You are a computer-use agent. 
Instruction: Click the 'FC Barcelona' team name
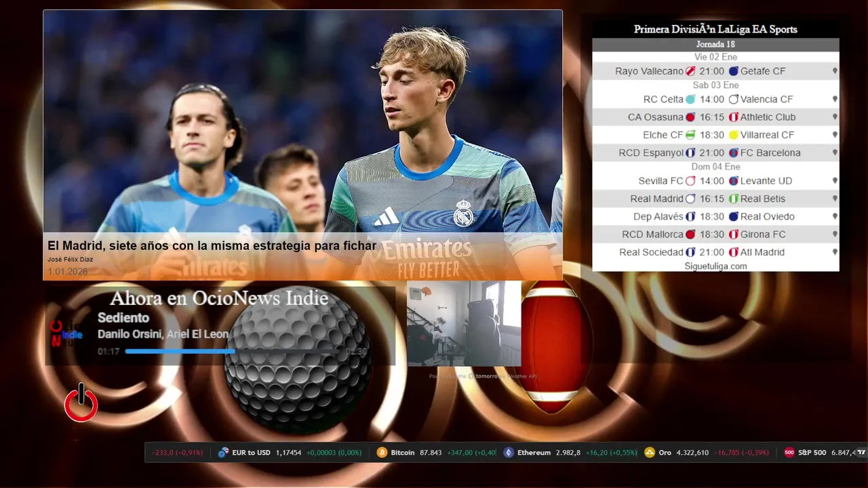(x=770, y=153)
